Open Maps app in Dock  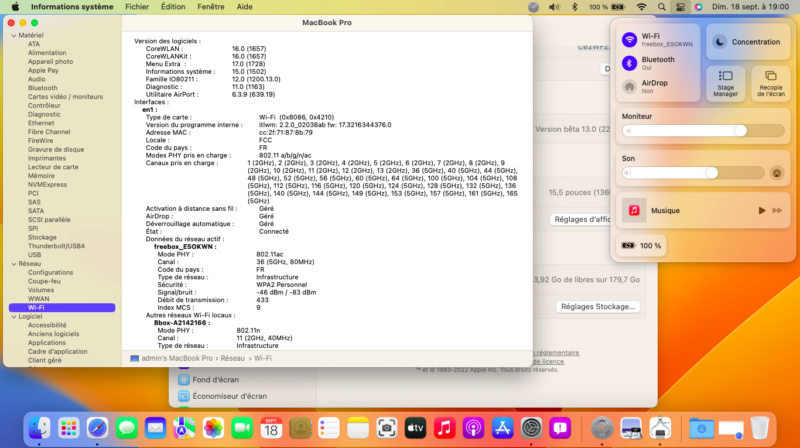(184, 428)
